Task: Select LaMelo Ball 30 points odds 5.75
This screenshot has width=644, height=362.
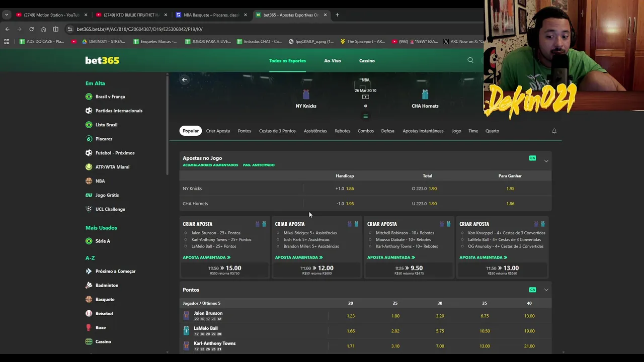Action: pyautogui.click(x=440, y=331)
